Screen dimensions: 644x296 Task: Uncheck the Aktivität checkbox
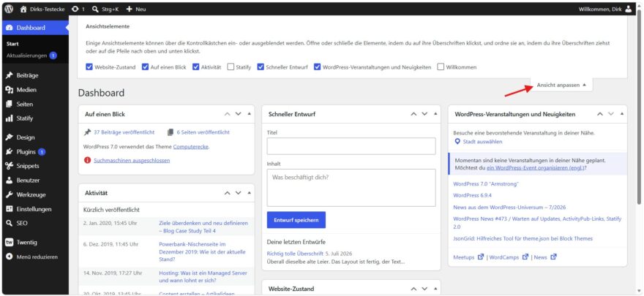[196, 67]
